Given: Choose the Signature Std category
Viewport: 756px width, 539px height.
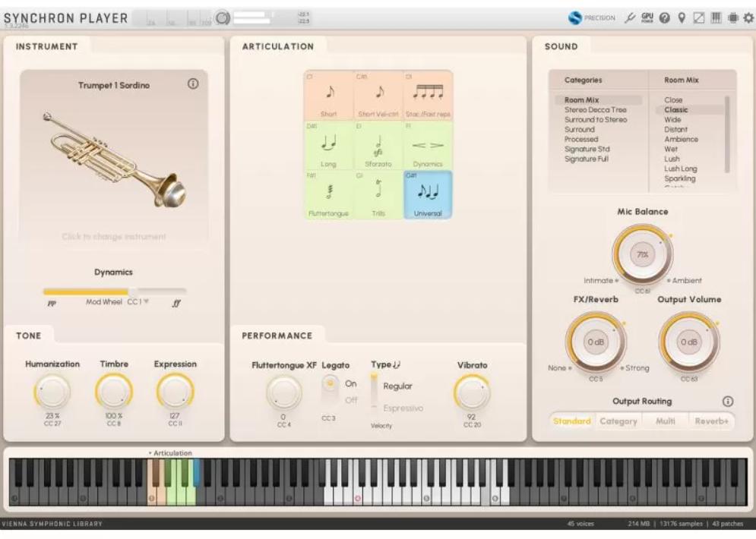Looking at the screenshot, I should (587, 149).
